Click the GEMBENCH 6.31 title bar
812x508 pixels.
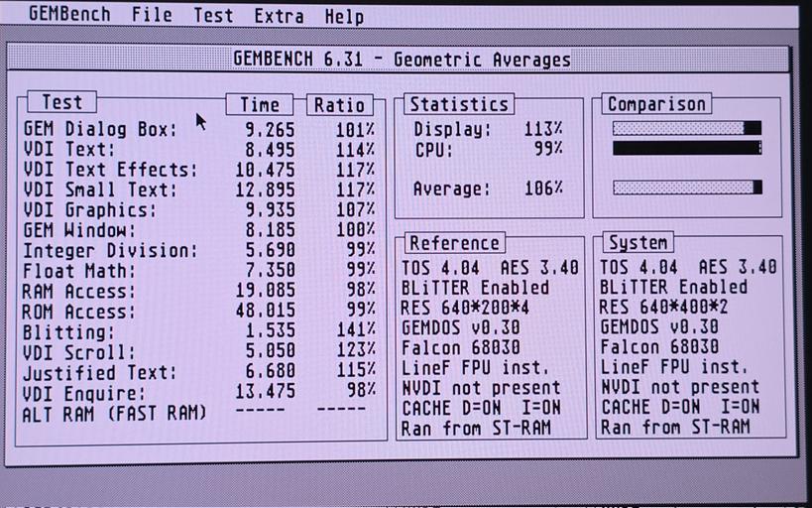[x=398, y=59]
